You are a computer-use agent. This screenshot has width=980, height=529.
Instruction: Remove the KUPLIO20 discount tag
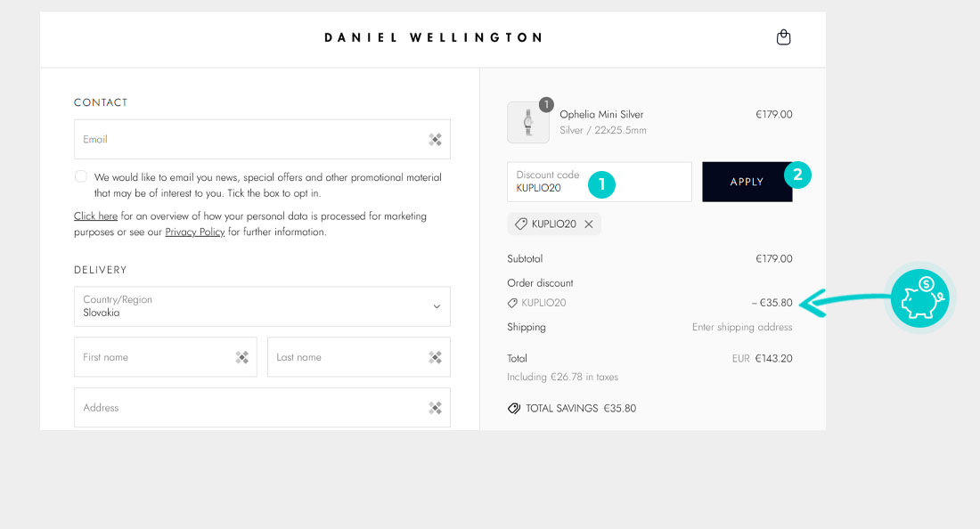tap(589, 224)
